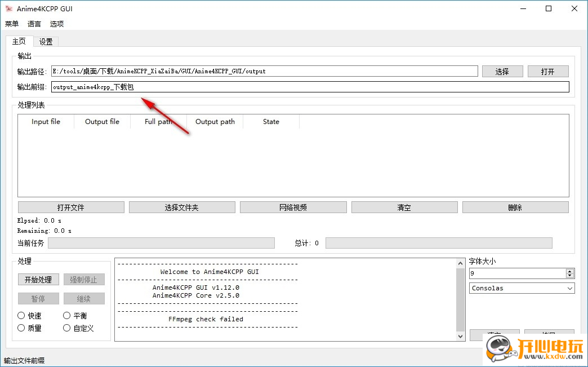Open the 选项 options menu
The height and width of the screenshot is (367, 588).
57,24
